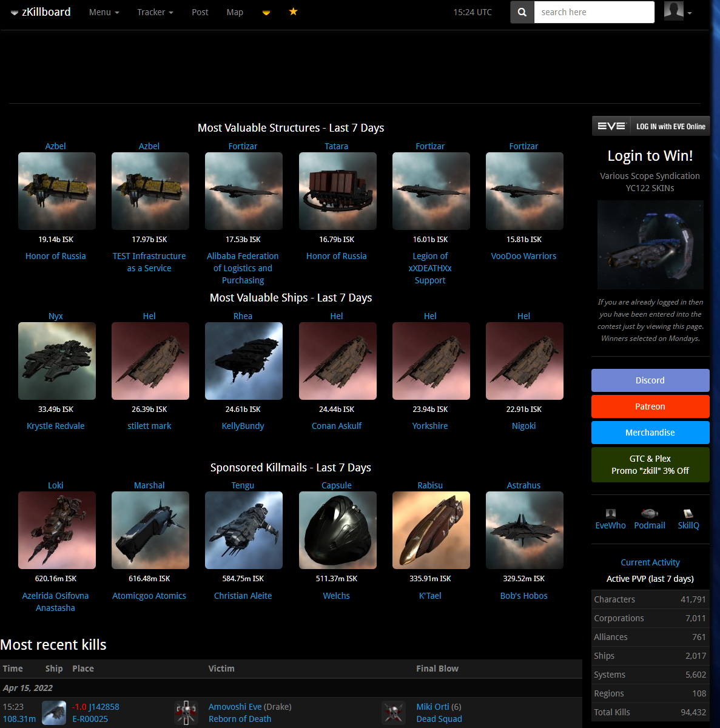Screen dimensions: 720x728
Task: Click the Total Kills 94,432 stat row
Action: point(650,712)
